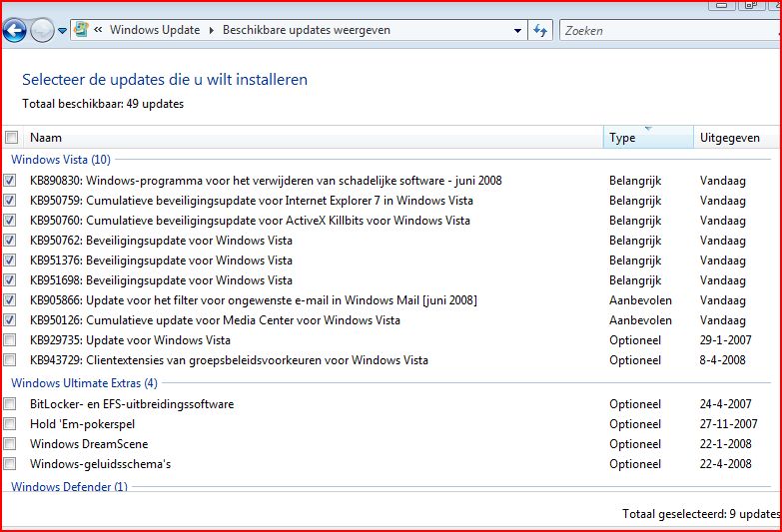This screenshot has width=782, height=532.
Task: Uncheck the KB951376 update checkbox
Action: pyautogui.click(x=10, y=260)
